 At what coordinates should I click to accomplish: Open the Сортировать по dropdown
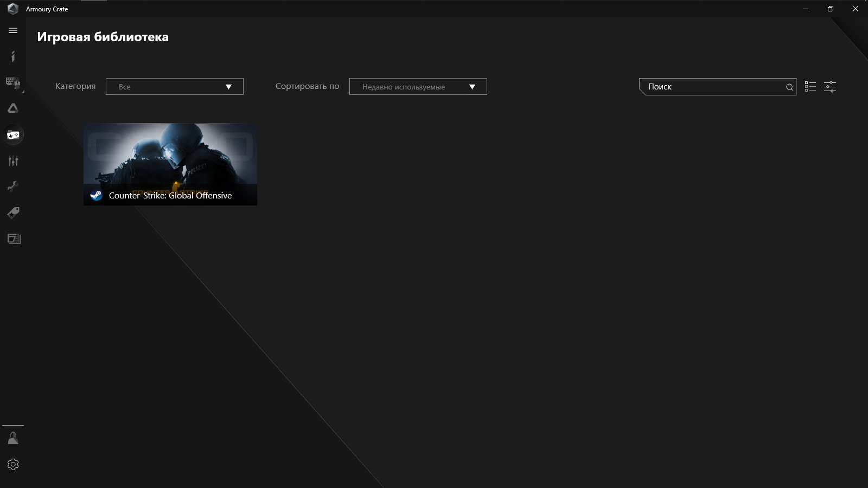point(418,87)
